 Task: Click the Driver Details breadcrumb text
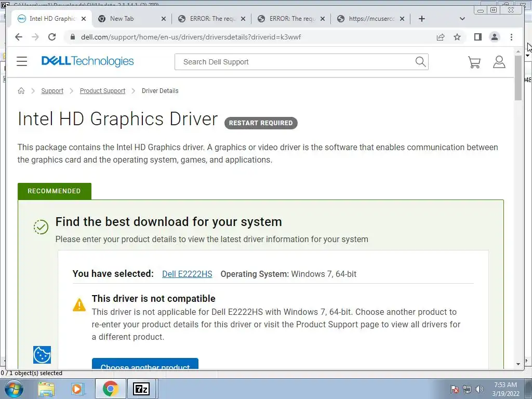point(160,91)
